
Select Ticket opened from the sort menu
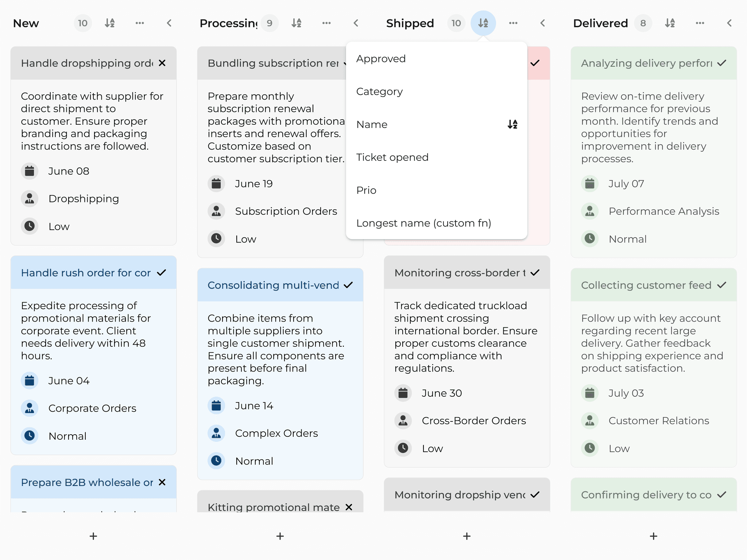(x=392, y=157)
